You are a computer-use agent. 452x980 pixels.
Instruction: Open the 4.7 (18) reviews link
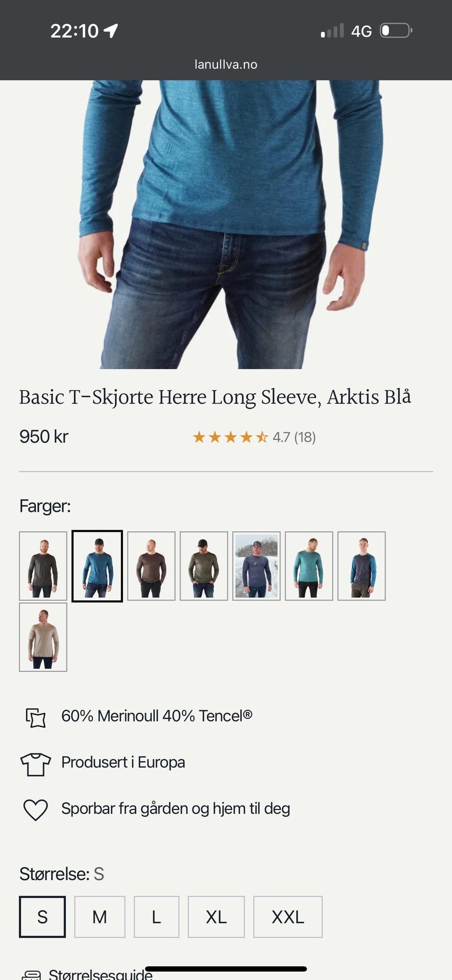294,437
